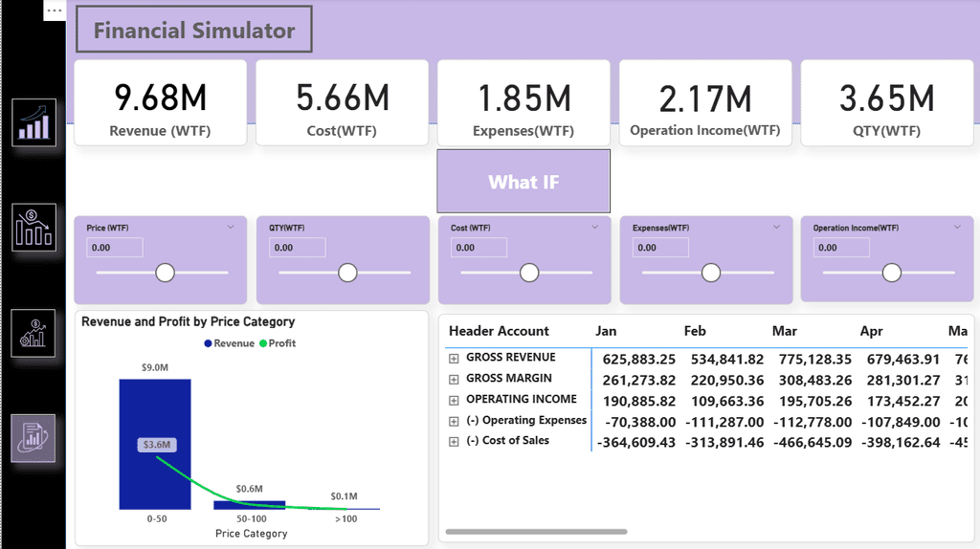Image resolution: width=980 pixels, height=549 pixels.
Task: Click the What IF button
Action: click(x=523, y=182)
